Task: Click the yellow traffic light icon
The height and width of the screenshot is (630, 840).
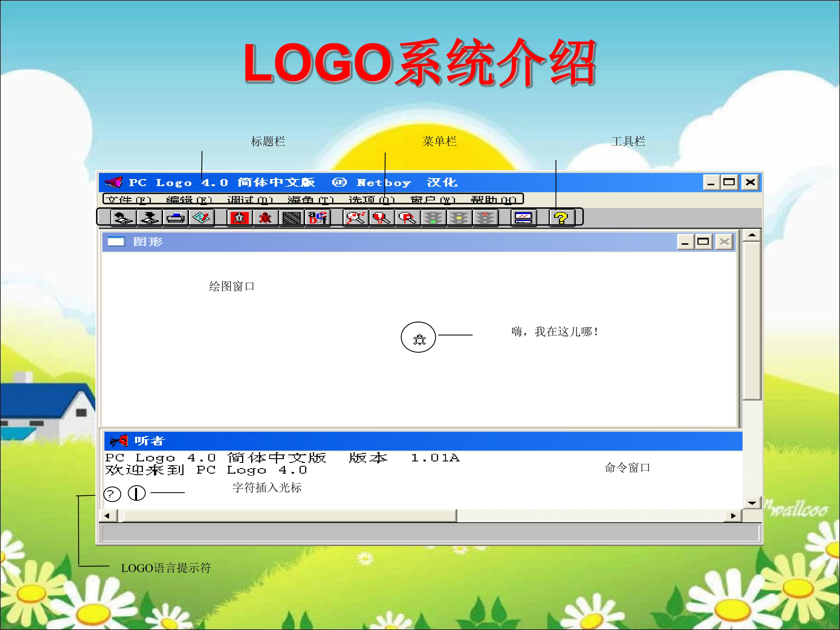Action: pyautogui.click(x=459, y=218)
